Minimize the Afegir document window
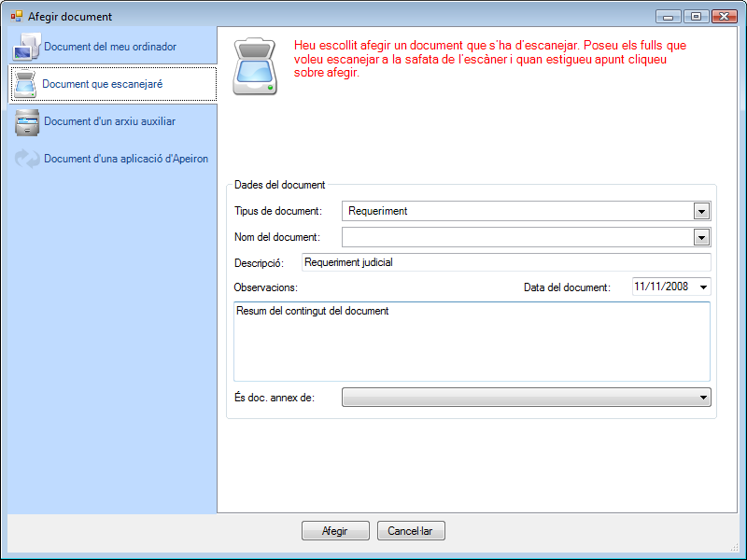 [669, 17]
